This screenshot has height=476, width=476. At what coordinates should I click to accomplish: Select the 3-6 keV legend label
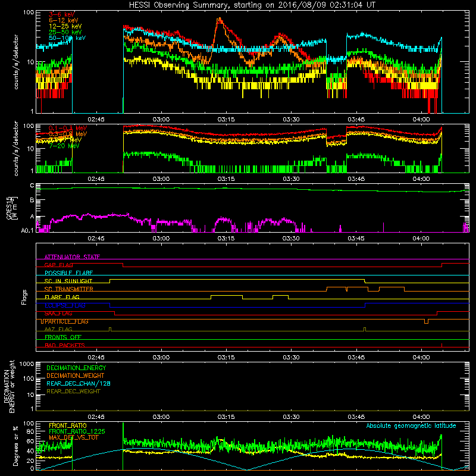pos(62,14)
